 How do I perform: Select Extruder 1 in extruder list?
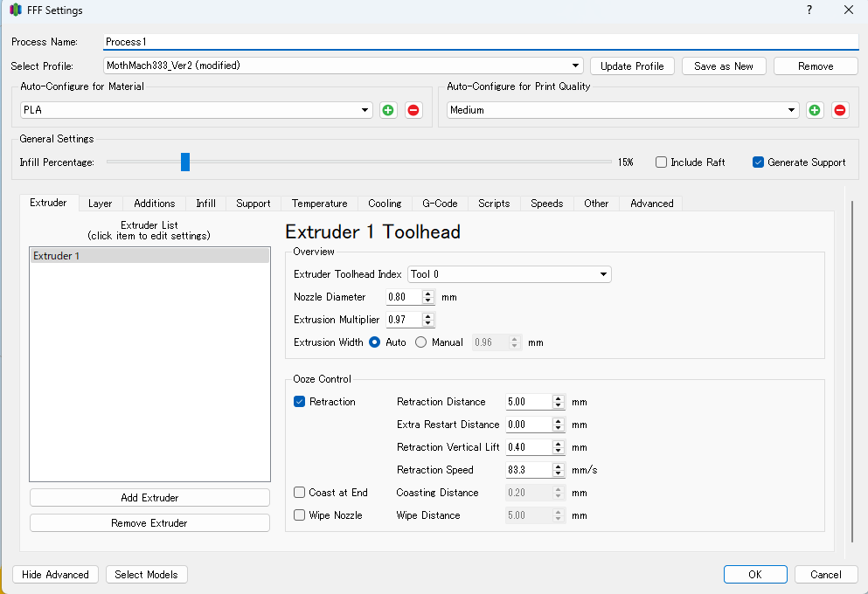pyautogui.click(x=149, y=256)
